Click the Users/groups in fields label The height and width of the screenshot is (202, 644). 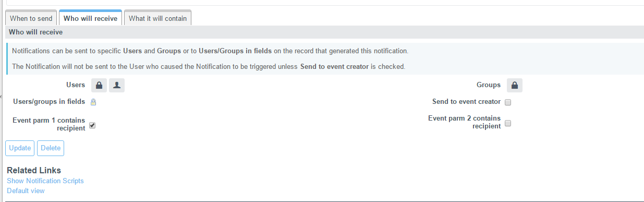(49, 102)
